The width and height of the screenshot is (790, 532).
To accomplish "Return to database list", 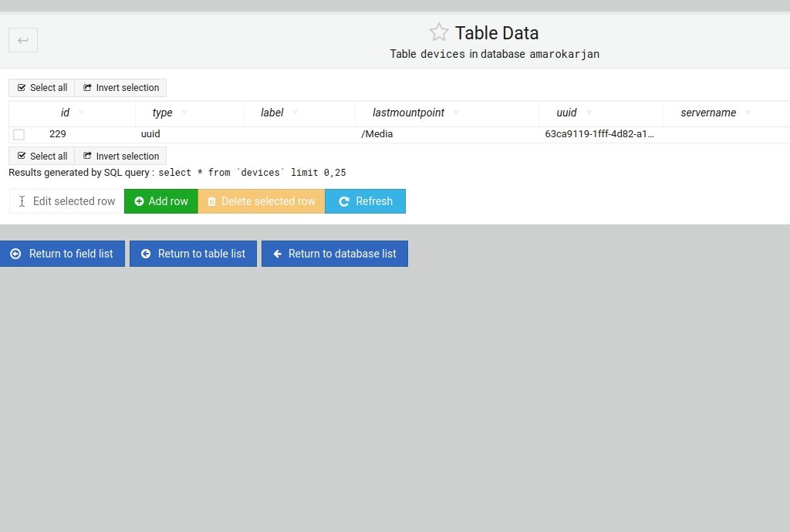I will (x=334, y=254).
